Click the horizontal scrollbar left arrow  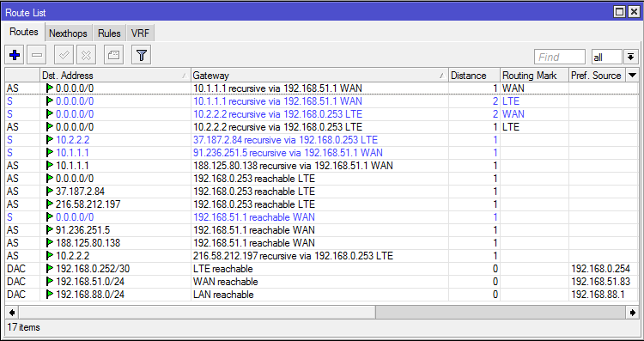click(x=12, y=313)
